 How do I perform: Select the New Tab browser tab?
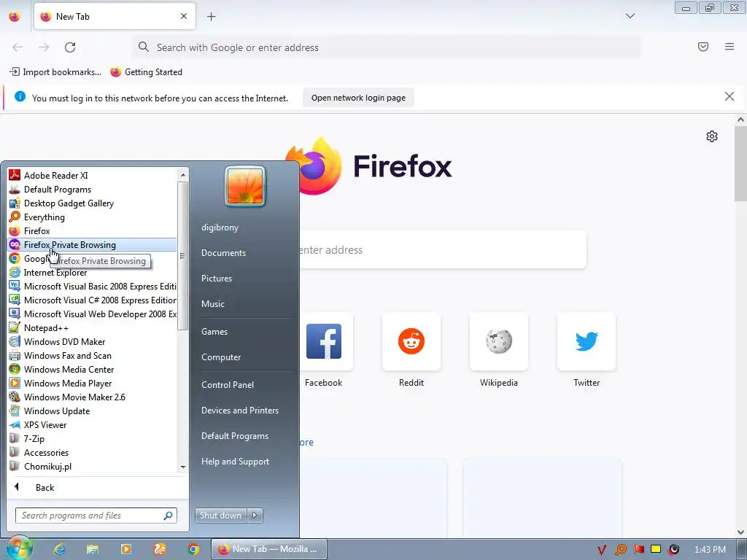coord(115,16)
